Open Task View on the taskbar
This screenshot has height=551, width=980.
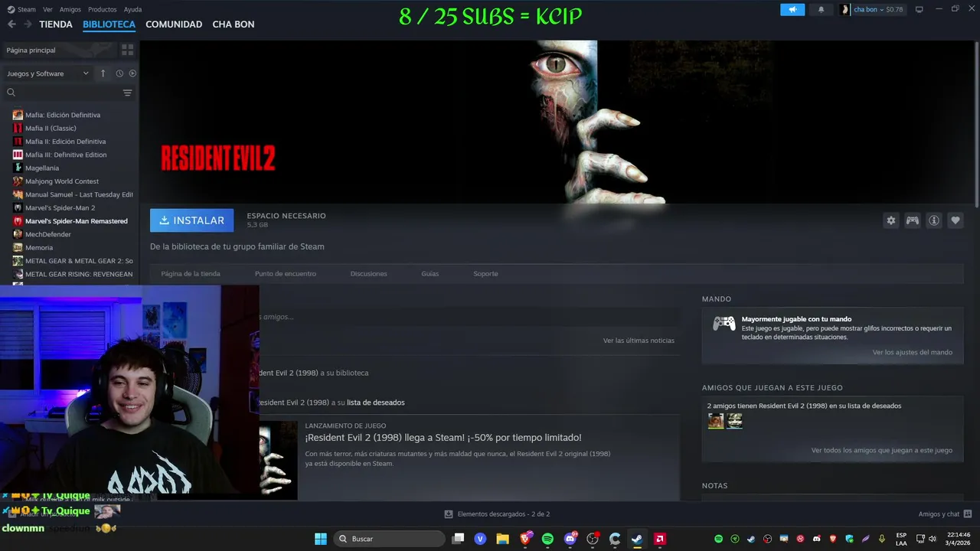(x=458, y=539)
